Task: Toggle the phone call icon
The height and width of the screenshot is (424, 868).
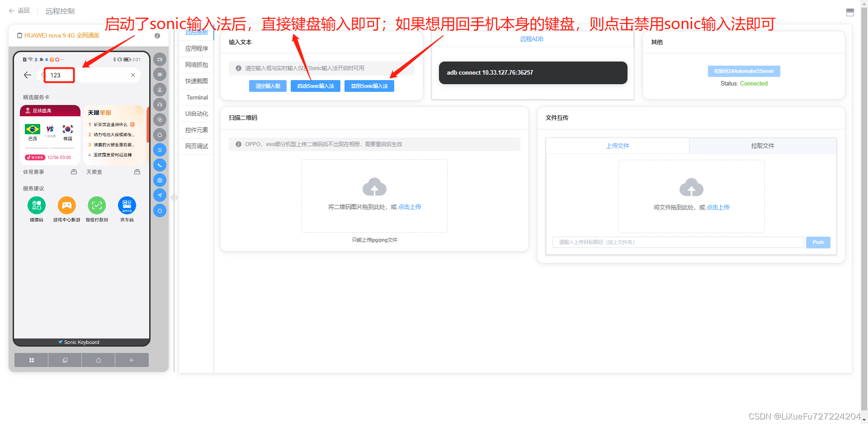Action: (160, 165)
